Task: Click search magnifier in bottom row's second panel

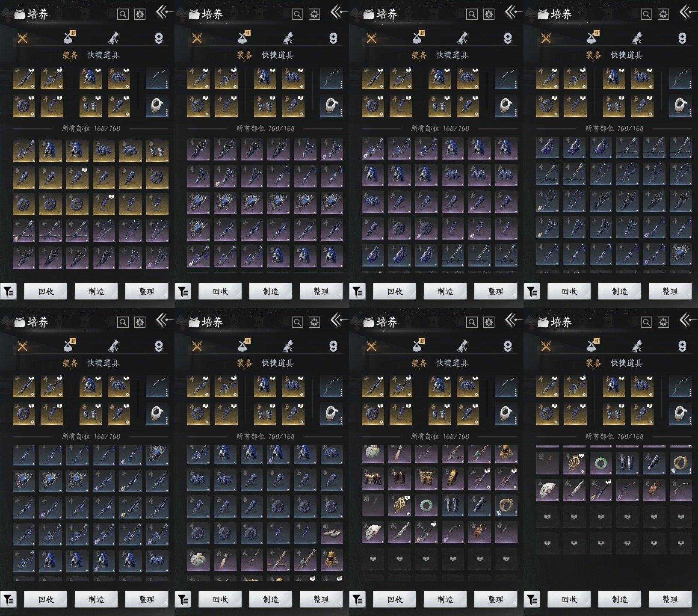Action: click(x=297, y=323)
